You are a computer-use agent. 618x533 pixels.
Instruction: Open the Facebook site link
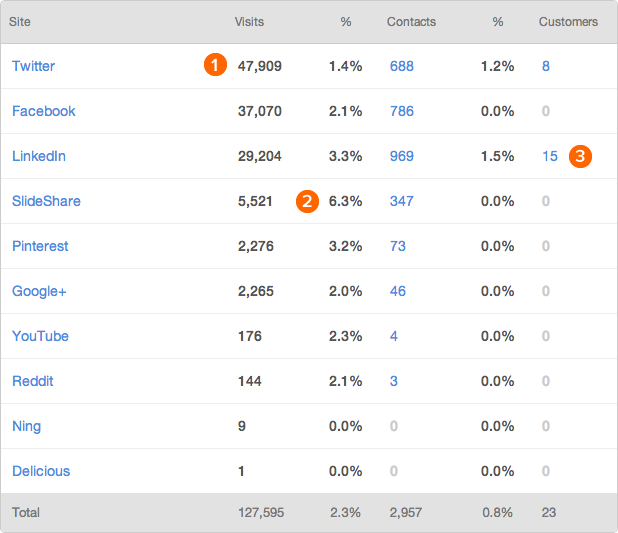[43, 111]
